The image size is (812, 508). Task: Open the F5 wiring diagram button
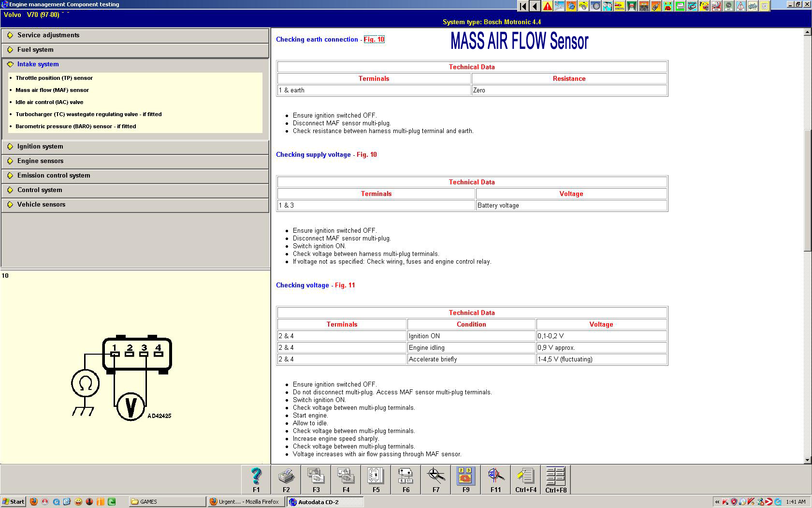[376, 479]
